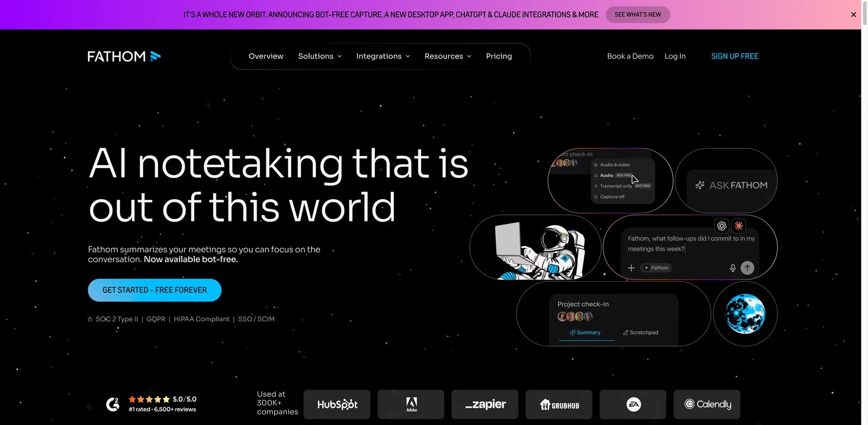
Task: Click Get Started - Free Forever button
Action: point(155,290)
